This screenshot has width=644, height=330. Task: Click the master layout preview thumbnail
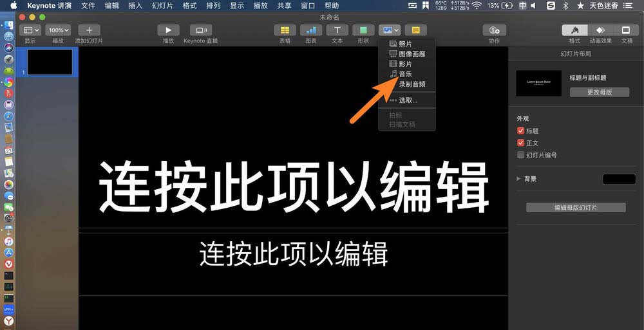click(538, 84)
